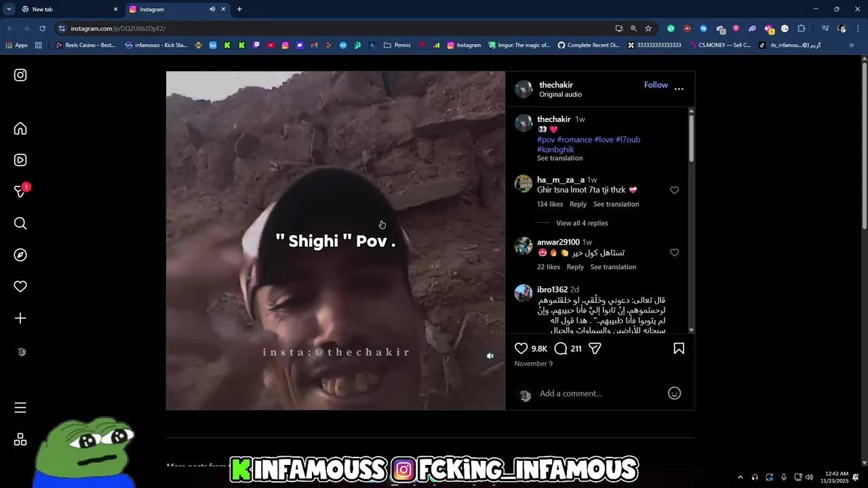Open thechakir profile from post header
Image resolution: width=868 pixels, height=488 pixels.
coord(556,85)
